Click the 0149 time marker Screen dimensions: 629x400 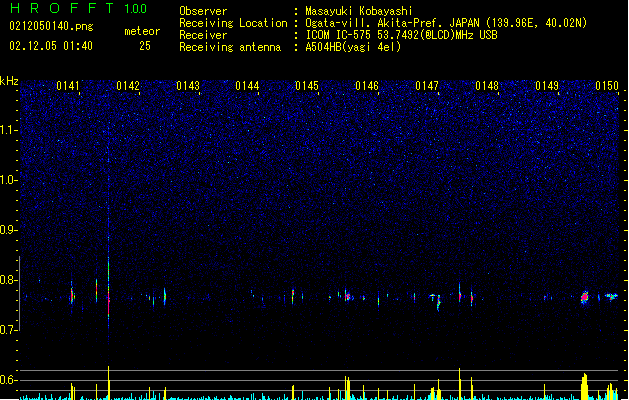(x=547, y=86)
